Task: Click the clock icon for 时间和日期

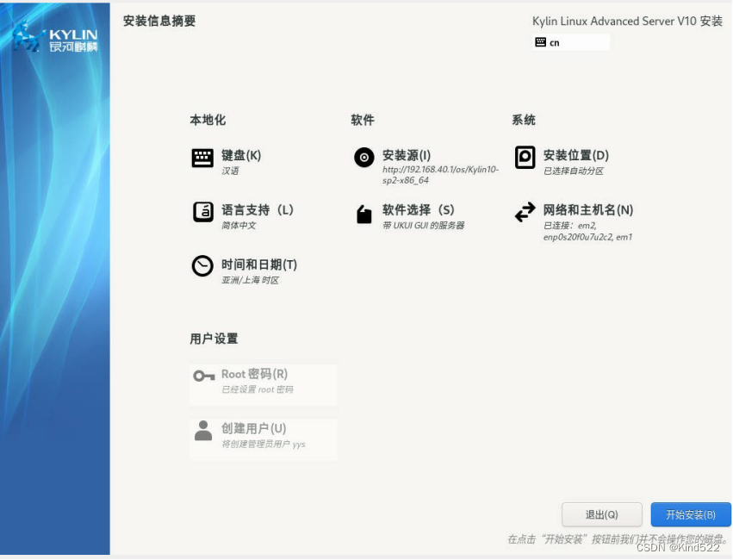Action: point(202,266)
